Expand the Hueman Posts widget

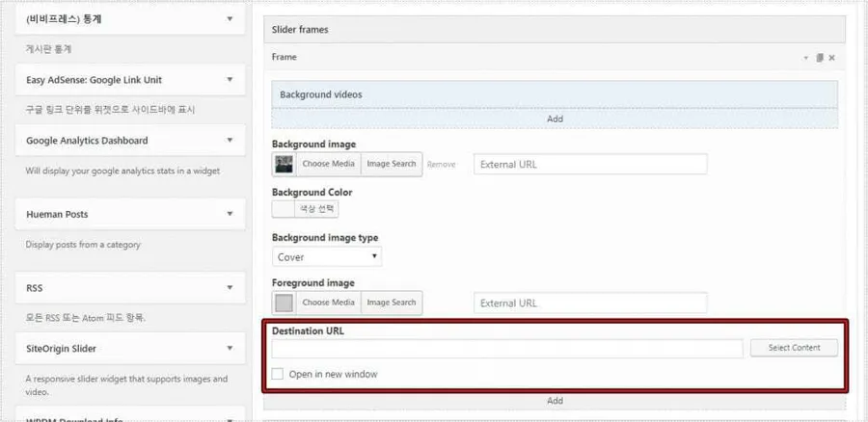pyautogui.click(x=230, y=214)
